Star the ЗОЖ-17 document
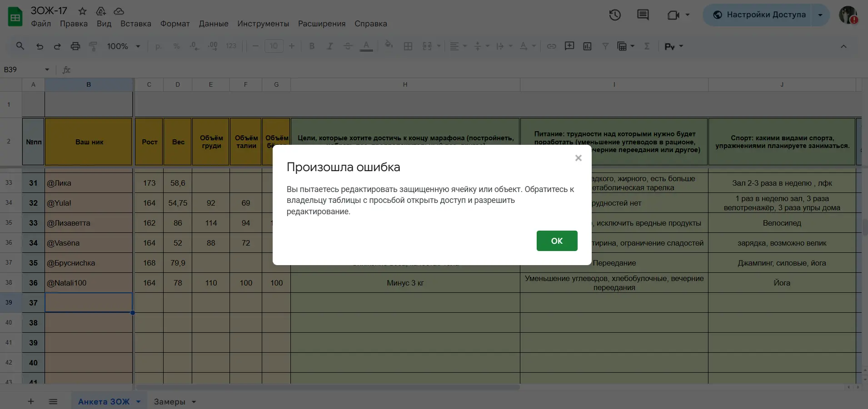Image resolution: width=868 pixels, height=409 pixels. [x=82, y=11]
